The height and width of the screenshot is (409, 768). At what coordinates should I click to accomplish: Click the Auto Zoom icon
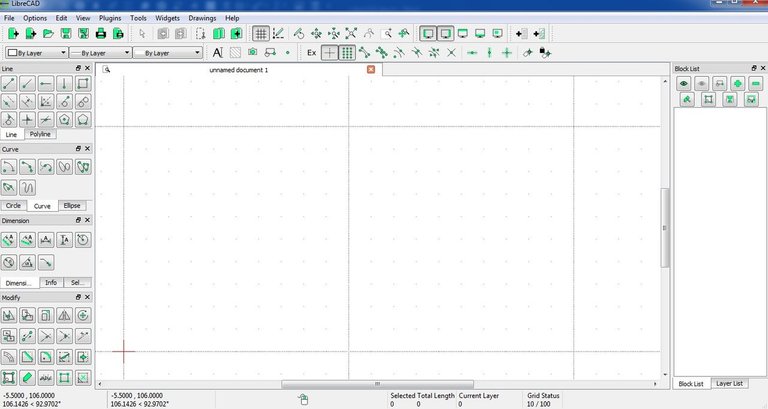click(351, 33)
